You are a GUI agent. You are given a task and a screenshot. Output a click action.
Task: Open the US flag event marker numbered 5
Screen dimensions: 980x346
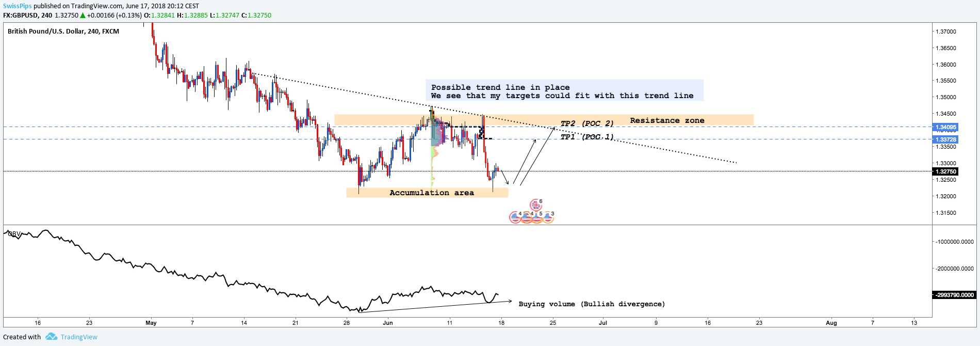click(537, 217)
